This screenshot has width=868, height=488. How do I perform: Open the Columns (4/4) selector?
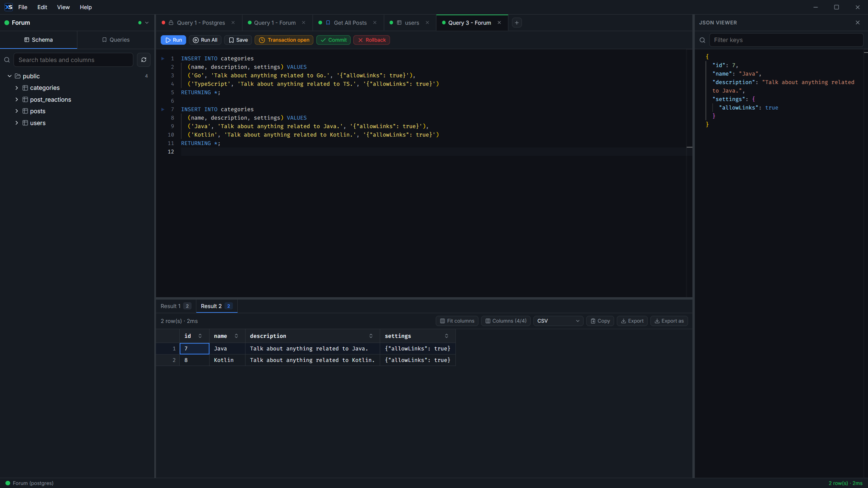coord(506,321)
